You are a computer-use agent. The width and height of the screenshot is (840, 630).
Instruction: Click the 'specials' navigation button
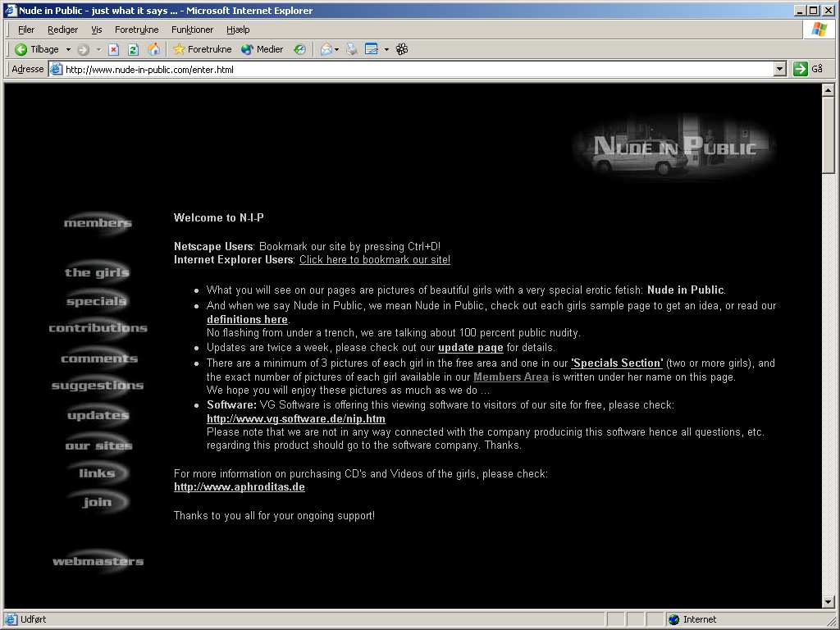point(97,301)
